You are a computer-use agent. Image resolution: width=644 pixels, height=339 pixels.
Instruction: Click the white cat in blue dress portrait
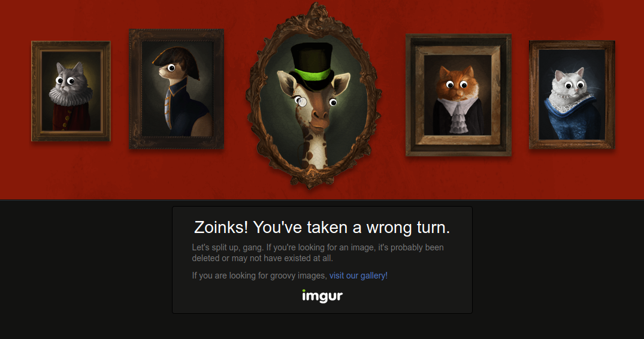click(572, 95)
